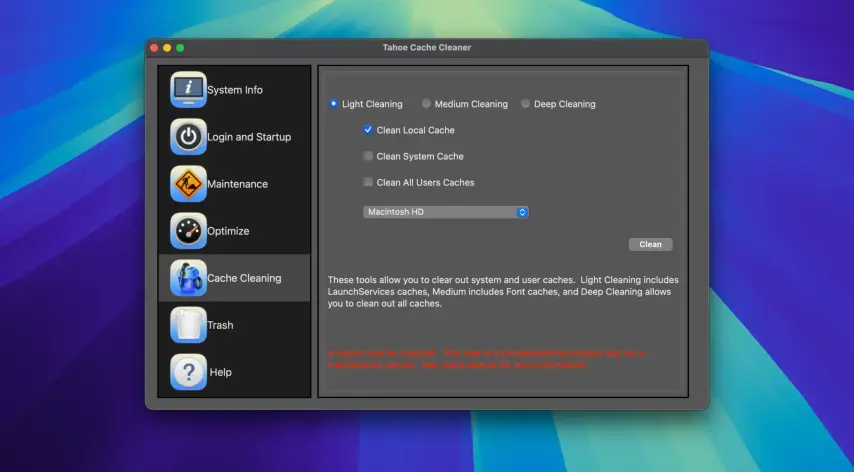Tick the Clean All Users Caches checkbox
Image resolution: width=854 pixels, height=472 pixels.
coord(368,182)
